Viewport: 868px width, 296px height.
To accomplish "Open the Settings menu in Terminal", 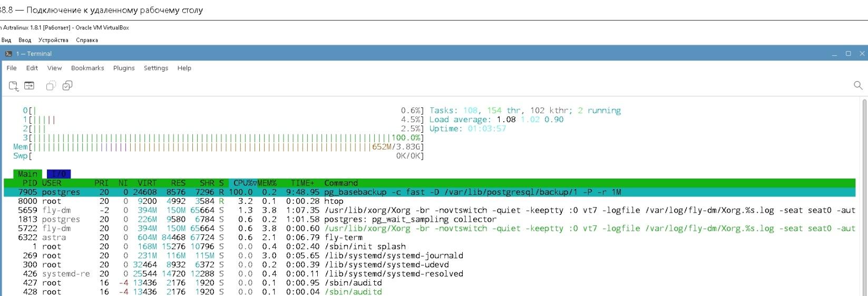I will tap(156, 68).
